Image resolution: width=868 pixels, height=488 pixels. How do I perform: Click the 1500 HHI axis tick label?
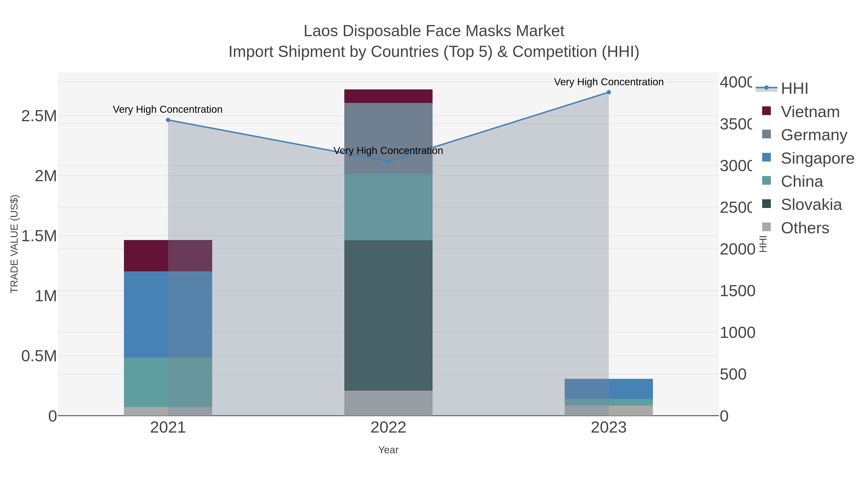[738, 291]
